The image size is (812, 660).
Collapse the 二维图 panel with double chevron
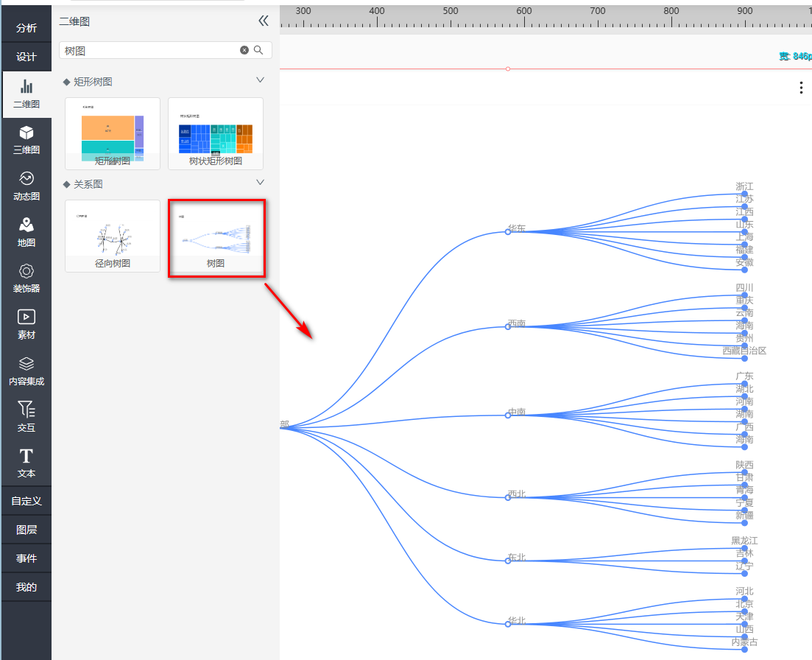pos(264,21)
